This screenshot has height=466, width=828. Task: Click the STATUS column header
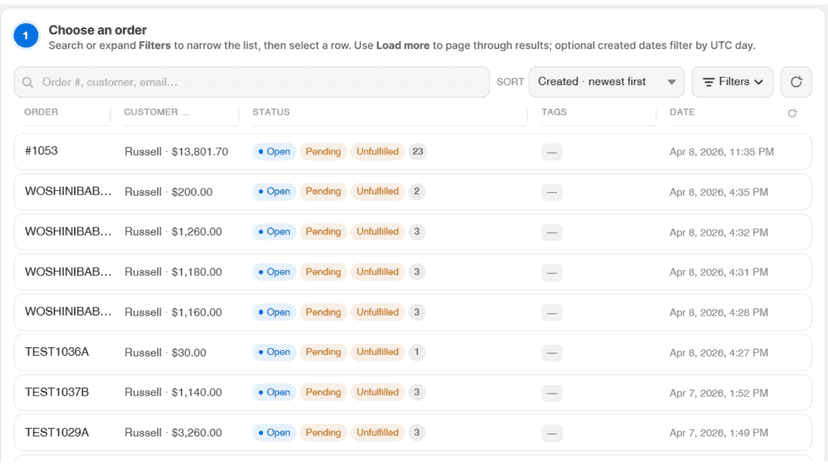[271, 112]
